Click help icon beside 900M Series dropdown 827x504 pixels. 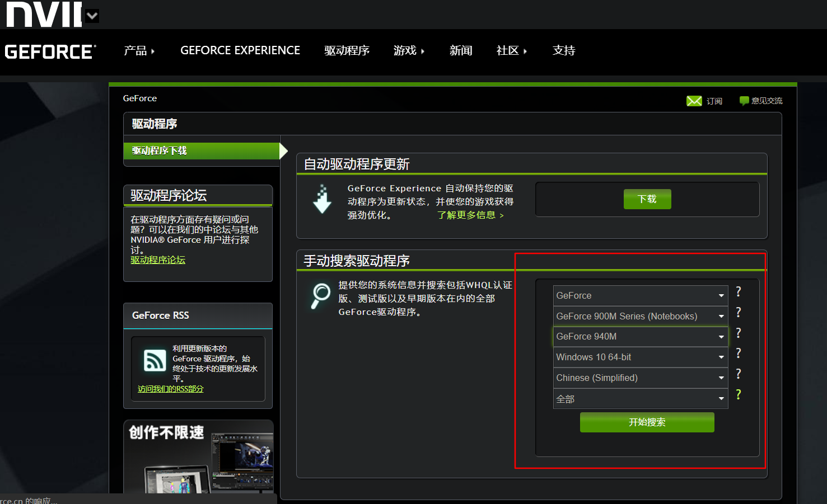(x=739, y=312)
